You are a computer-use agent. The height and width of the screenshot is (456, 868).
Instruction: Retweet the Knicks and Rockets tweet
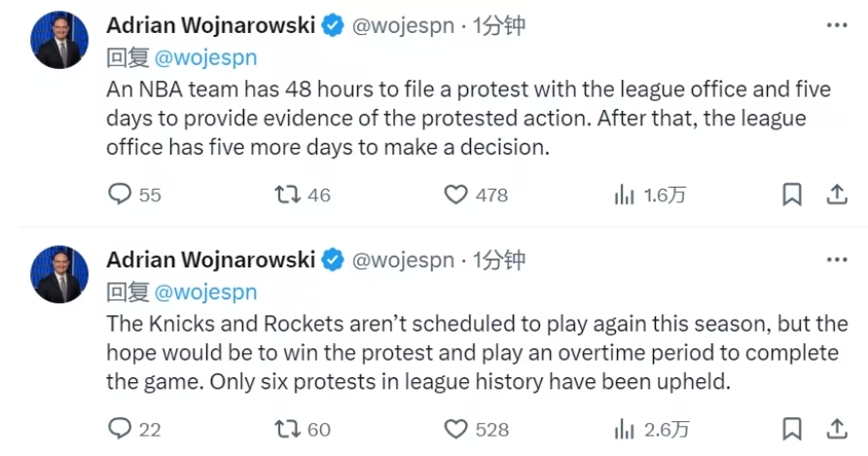pyautogui.click(x=288, y=428)
